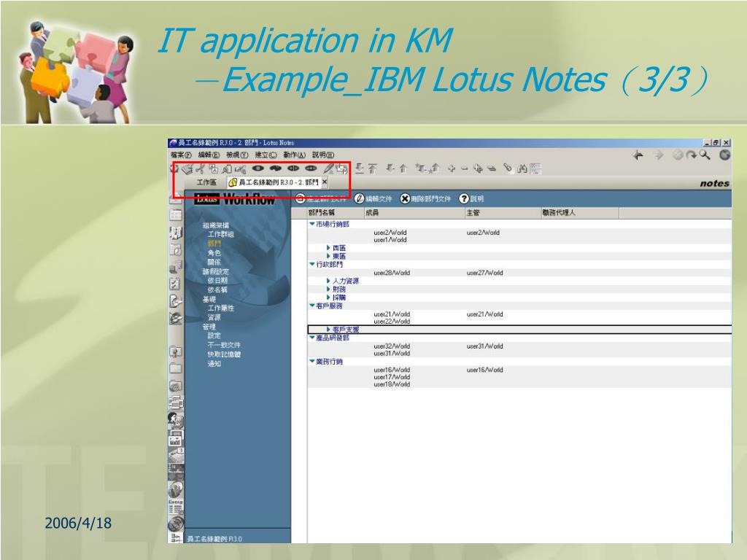The image size is (747, 560).
Task: Select 依名稱 under 請假設定
Action: 217,289
